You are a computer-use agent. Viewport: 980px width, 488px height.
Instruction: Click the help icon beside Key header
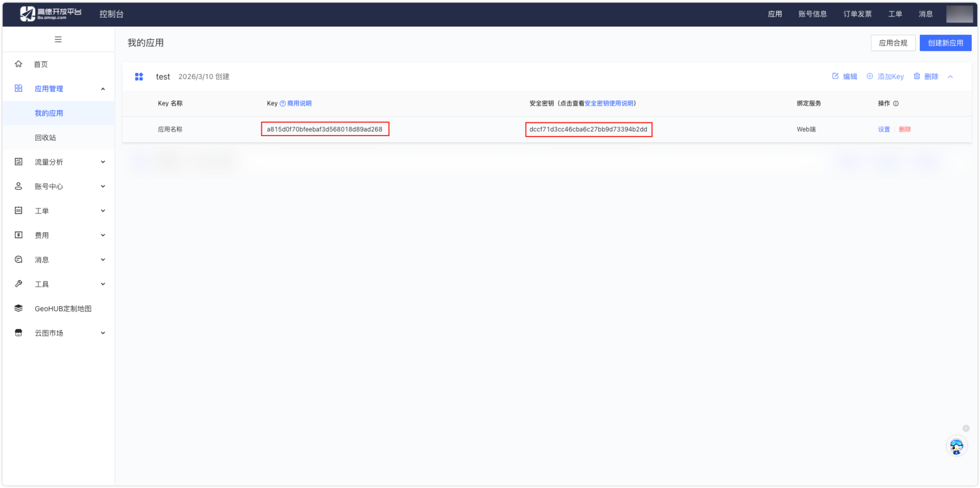point(283,103)
